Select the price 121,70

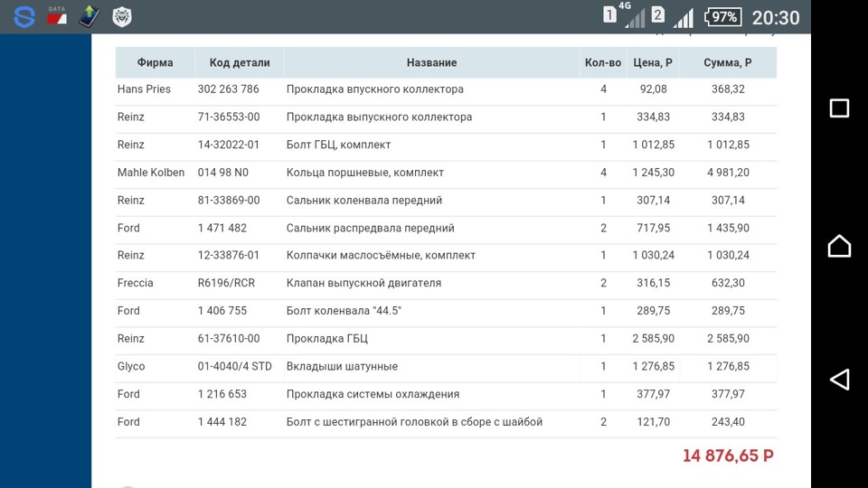tap(653, 422)
